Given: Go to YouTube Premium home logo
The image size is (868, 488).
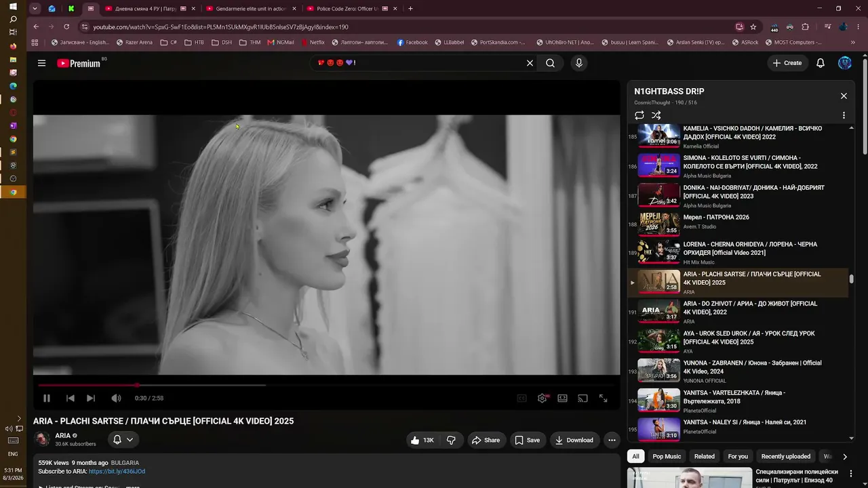Looking at the screenshot, I should pos(79,63).
